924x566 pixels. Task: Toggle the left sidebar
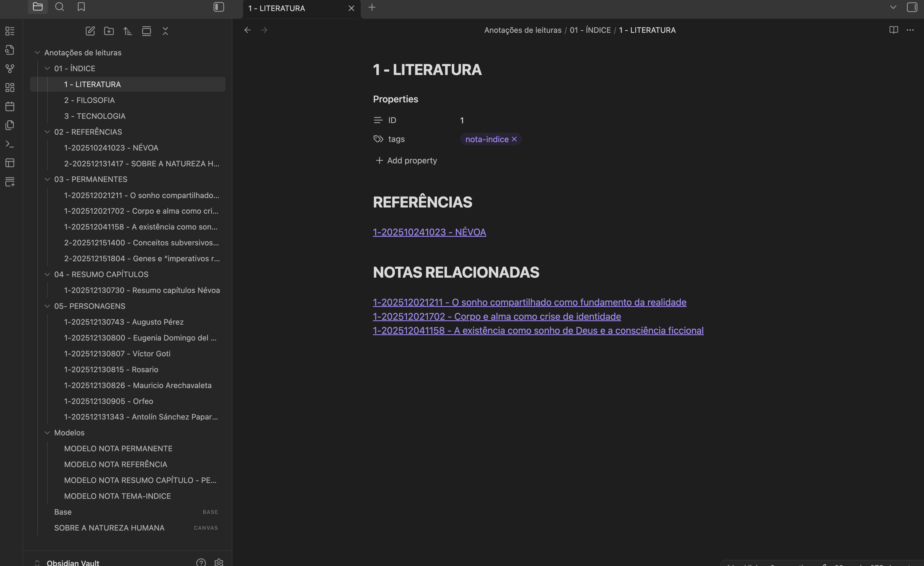219,7
